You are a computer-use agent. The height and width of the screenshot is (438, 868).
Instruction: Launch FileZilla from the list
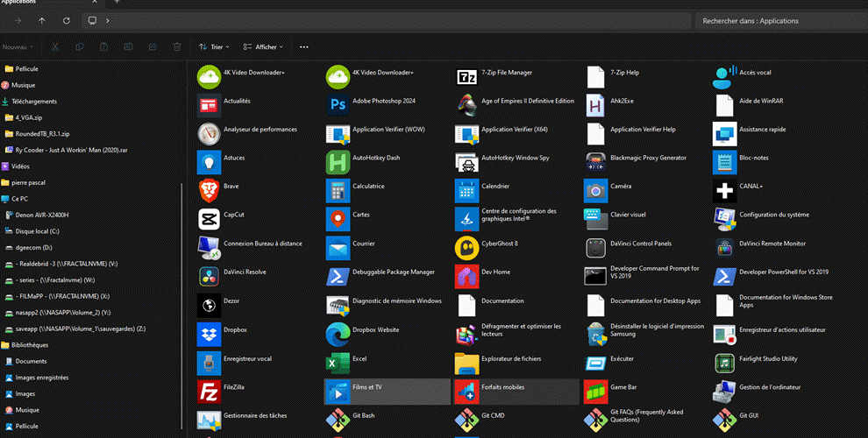point(209,390)
